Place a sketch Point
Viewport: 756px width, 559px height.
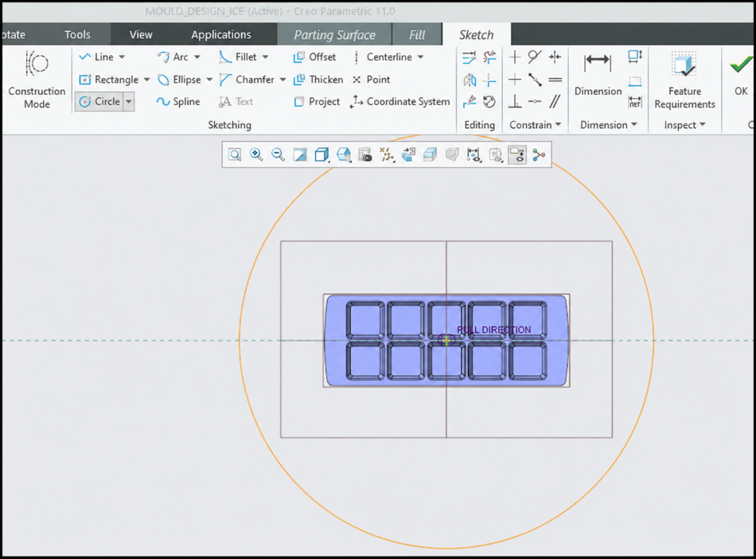coord(371,80)
